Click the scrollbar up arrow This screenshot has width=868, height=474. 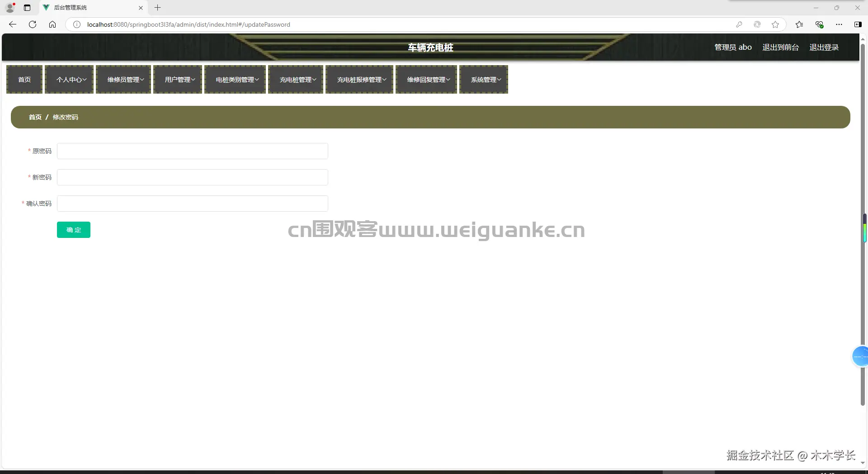coord(863,39)
